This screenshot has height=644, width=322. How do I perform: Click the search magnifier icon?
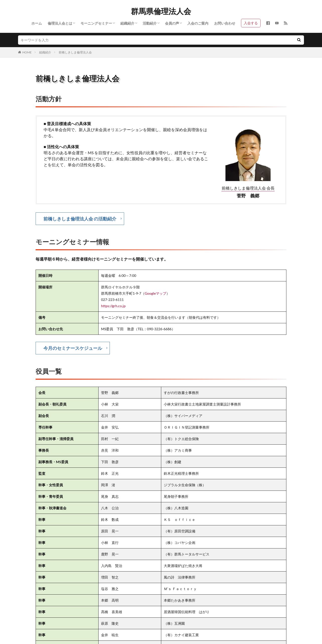click(x=299, y=40)
